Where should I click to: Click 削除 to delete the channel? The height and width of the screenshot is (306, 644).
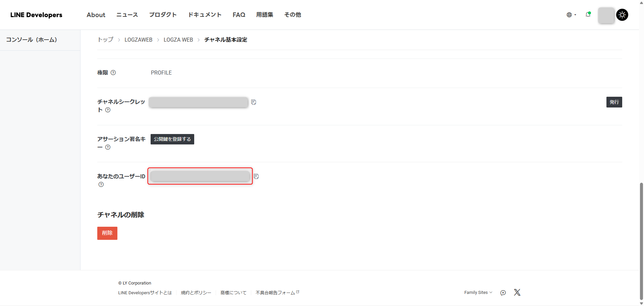click(107, 233)
